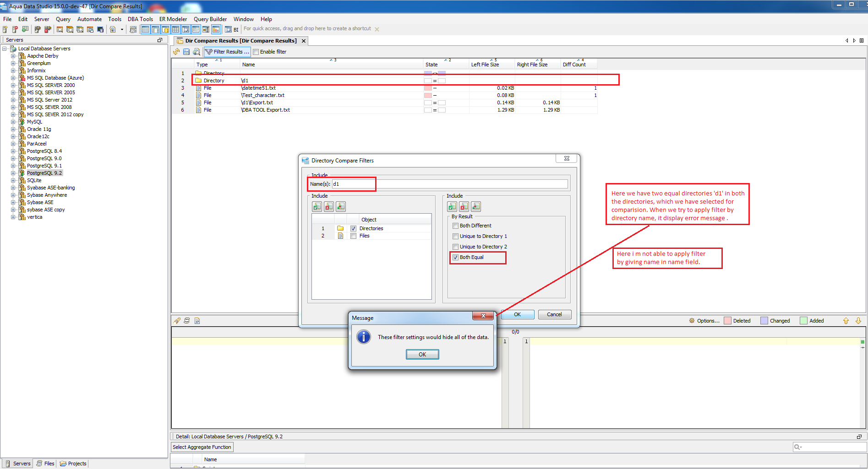
Task: Check Unique to Directory 1 checkbox
Action: [455, 236]
